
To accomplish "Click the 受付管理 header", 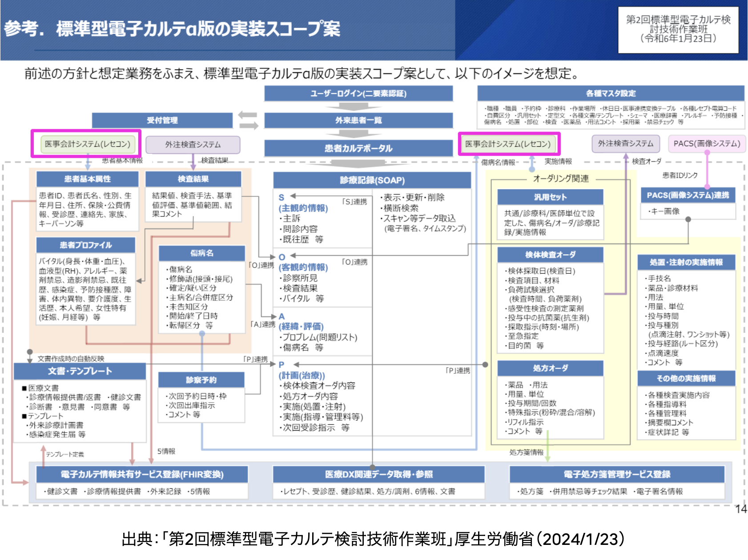I will [162, 120].
